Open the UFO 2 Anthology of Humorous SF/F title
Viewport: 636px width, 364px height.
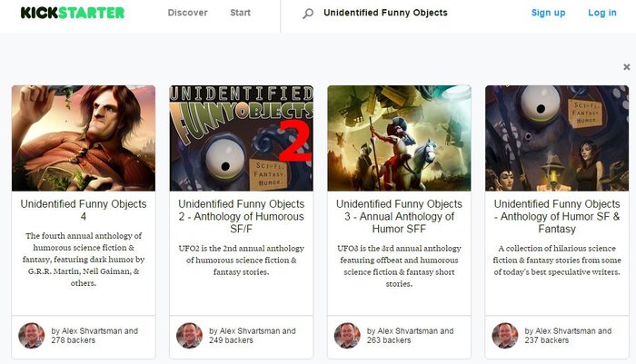pyautogui.click(x=242, y=216)
